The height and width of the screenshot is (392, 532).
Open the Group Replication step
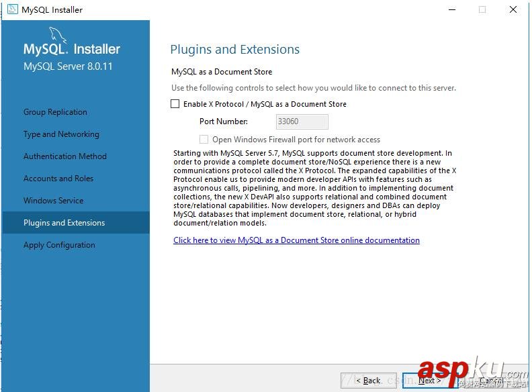[x=55, y=112]
